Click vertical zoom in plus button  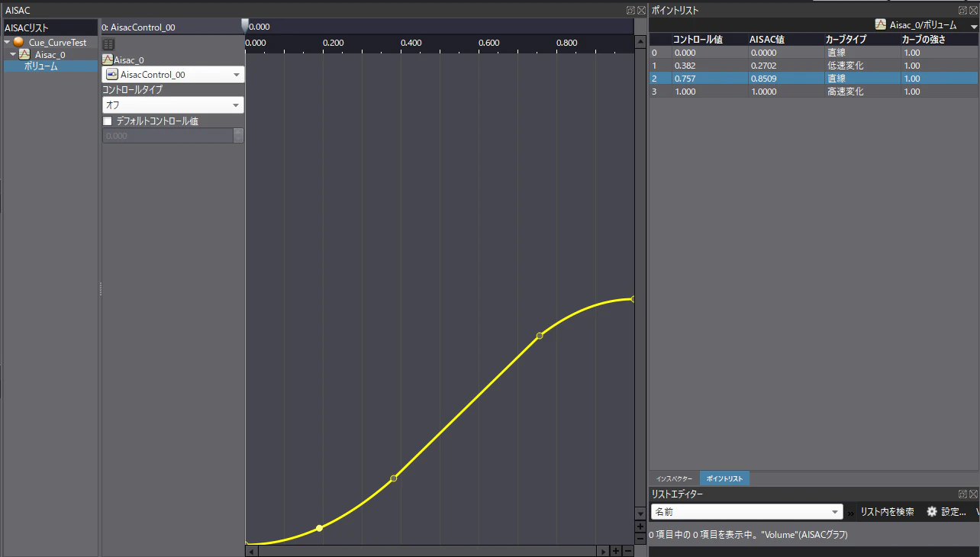click(x=640, y=526)
